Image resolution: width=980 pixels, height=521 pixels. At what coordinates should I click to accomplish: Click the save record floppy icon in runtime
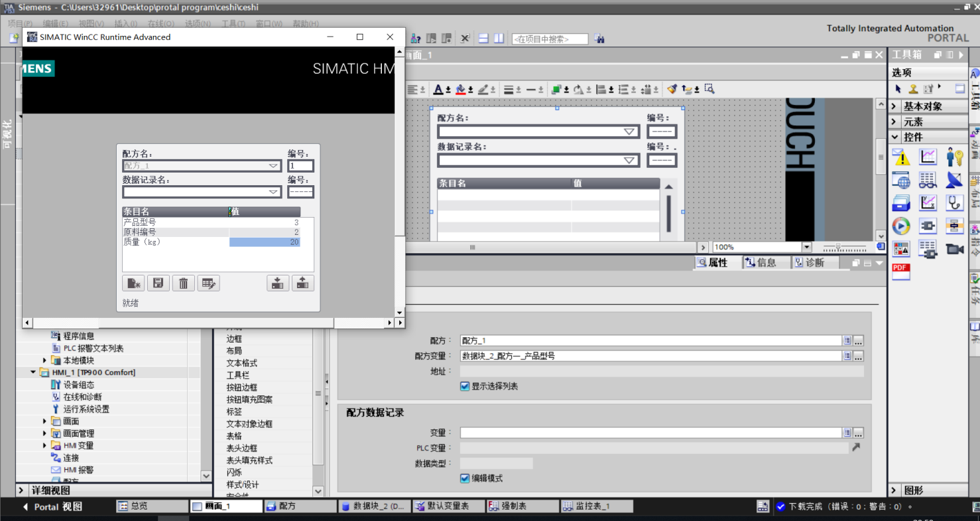158,283
